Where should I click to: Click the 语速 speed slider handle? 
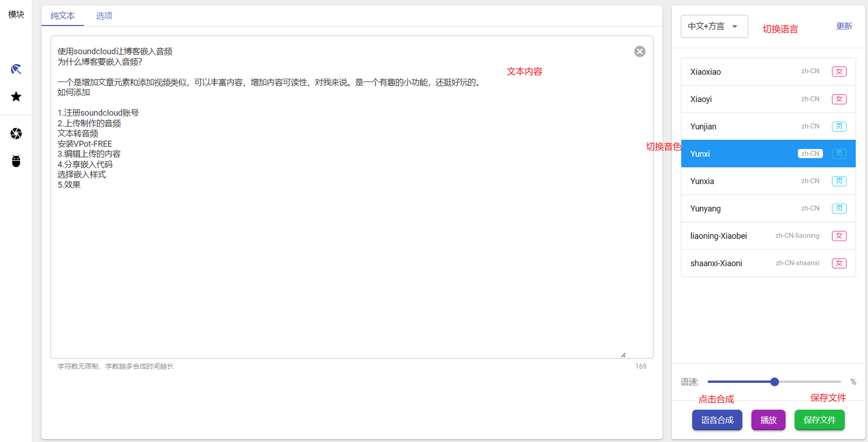point(775,382)
